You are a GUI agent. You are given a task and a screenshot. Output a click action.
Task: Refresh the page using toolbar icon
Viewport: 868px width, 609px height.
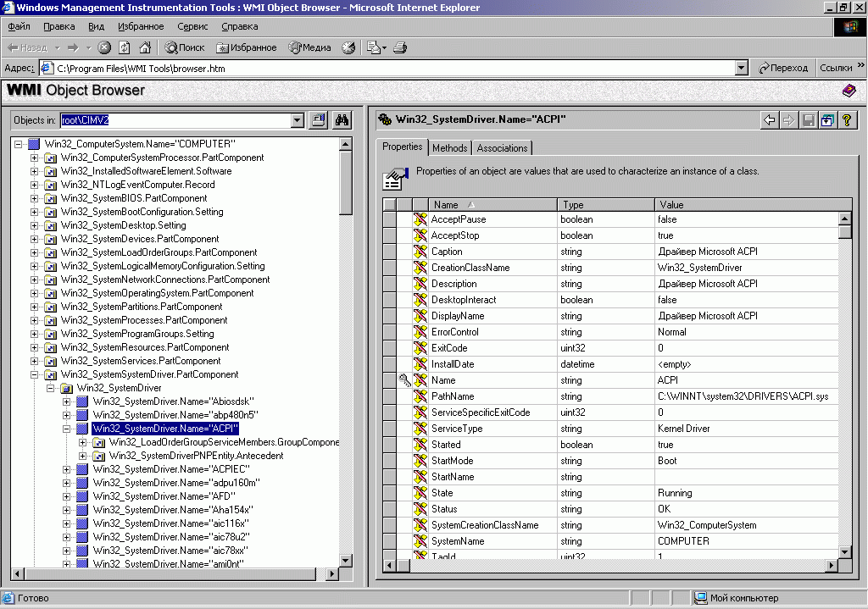click(x=125, y=47)
